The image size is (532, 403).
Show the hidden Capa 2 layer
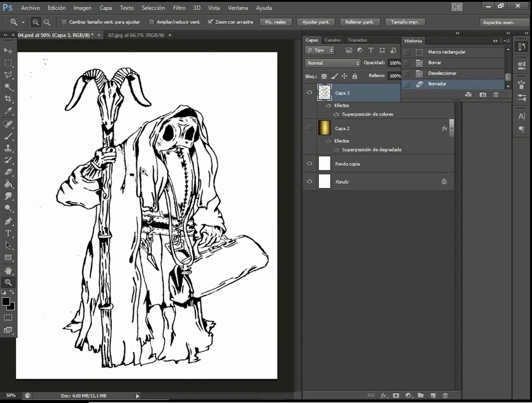tap(310, 128)
